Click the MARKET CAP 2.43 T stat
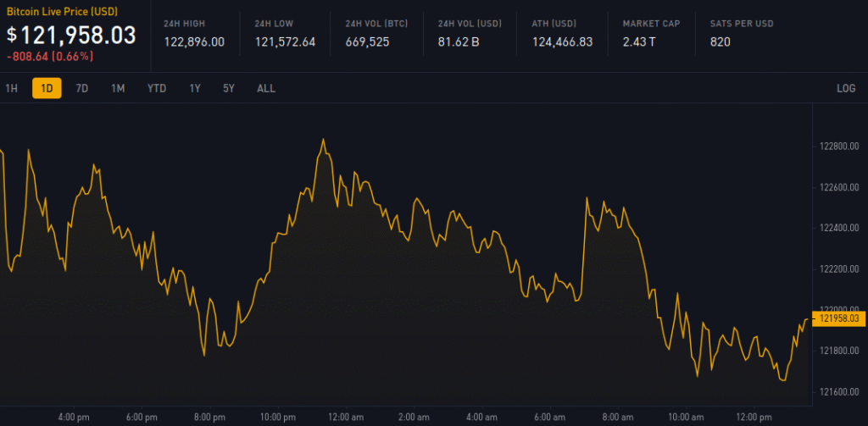868x426 pixels. point(641,41)
